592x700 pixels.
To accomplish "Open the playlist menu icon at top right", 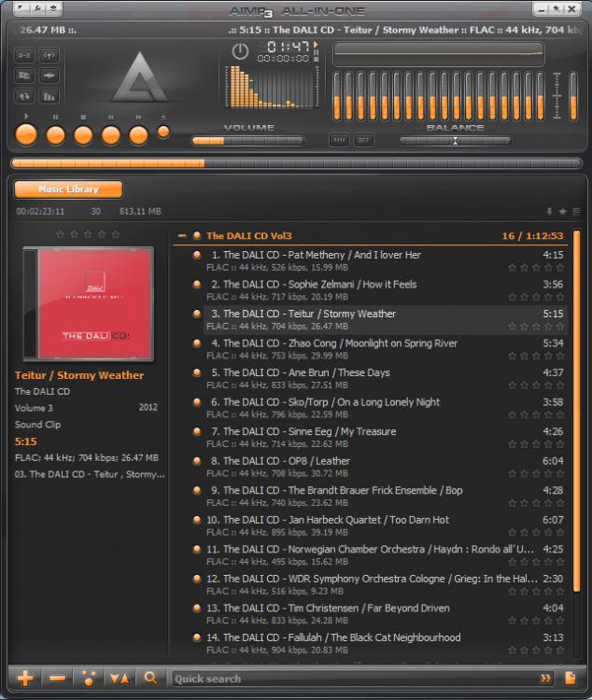I will click(x=576, y=212).
